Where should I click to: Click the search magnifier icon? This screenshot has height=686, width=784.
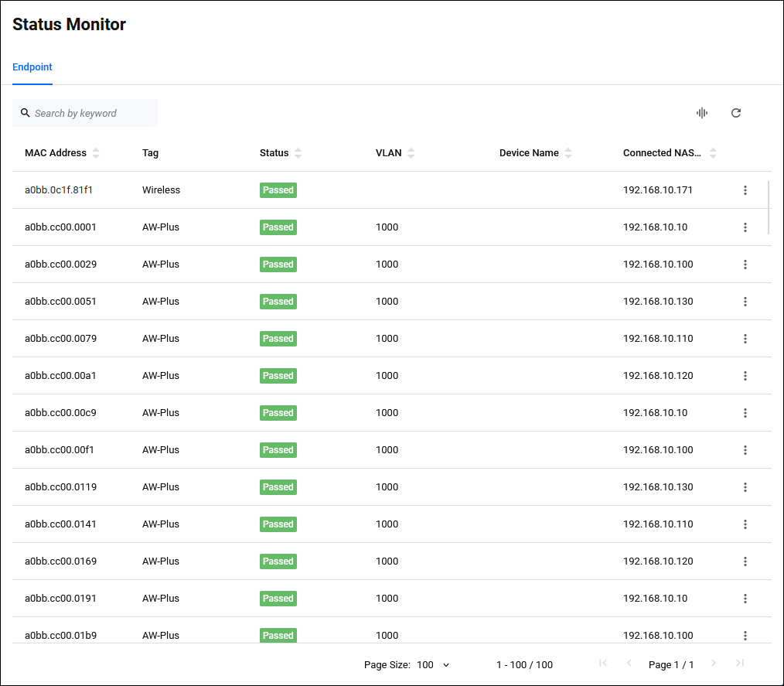click(26, 113)
